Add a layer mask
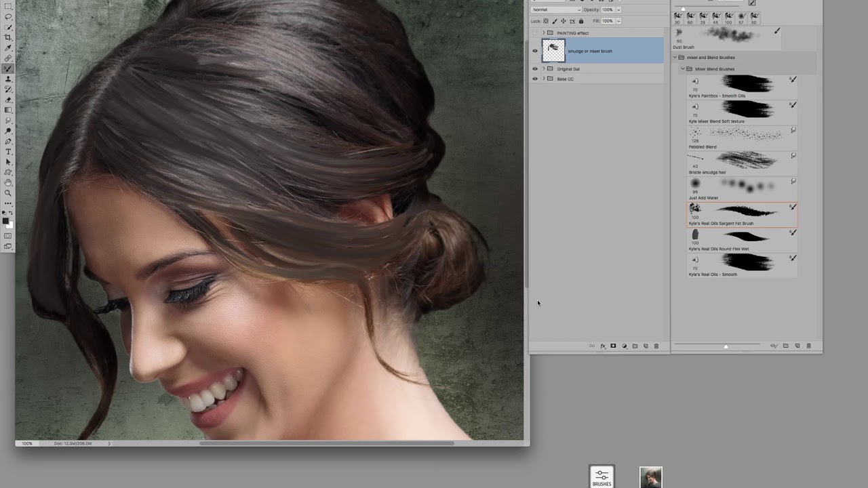Image resolution: width=868 pixels, height=488 pixels. (x=613, y=346)
